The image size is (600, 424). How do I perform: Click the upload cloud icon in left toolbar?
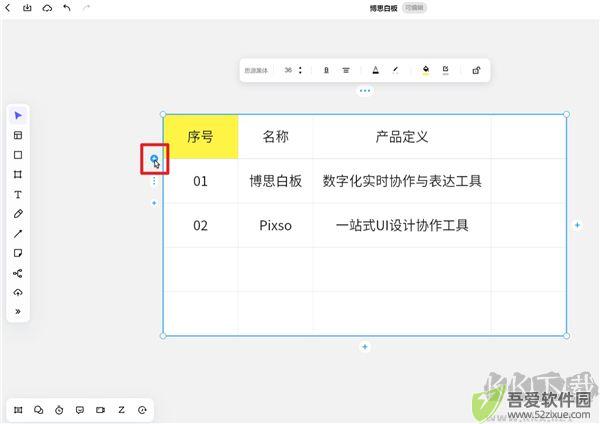click(18, 292)
